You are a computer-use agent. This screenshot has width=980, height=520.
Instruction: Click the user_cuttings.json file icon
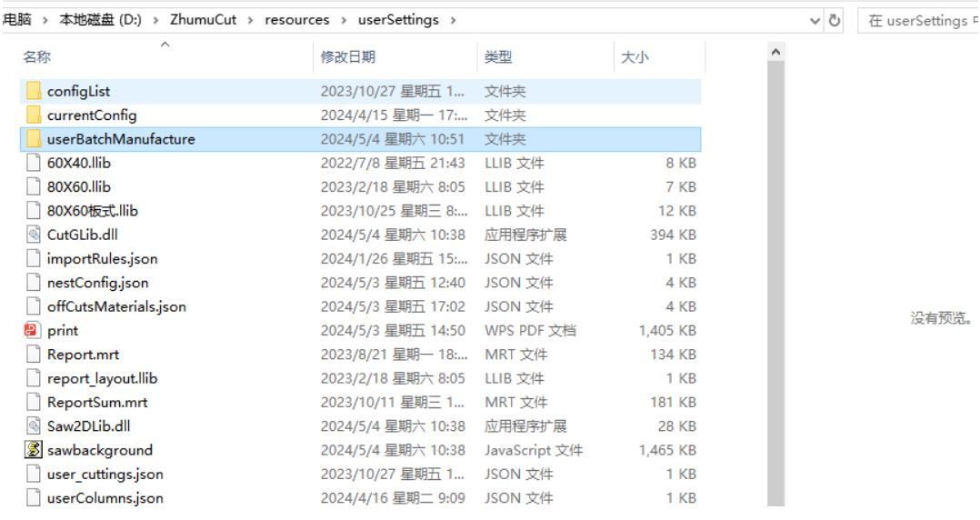click(x=34, y=475)
